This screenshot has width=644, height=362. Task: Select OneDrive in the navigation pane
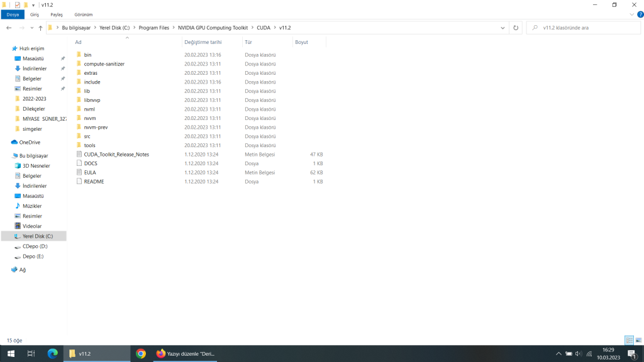pos(30,142)
